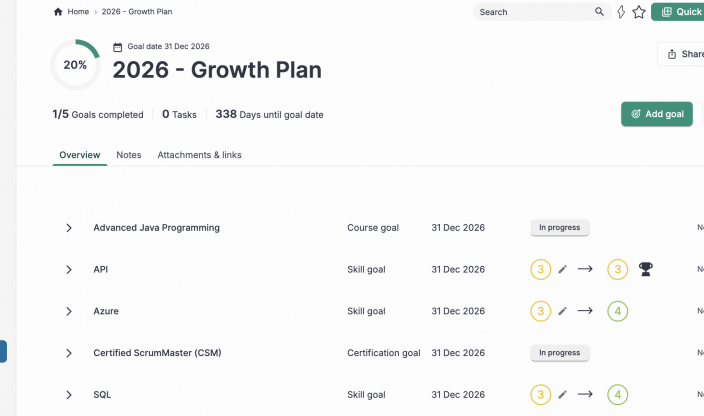Expand the SQL skill goal row

69,395
